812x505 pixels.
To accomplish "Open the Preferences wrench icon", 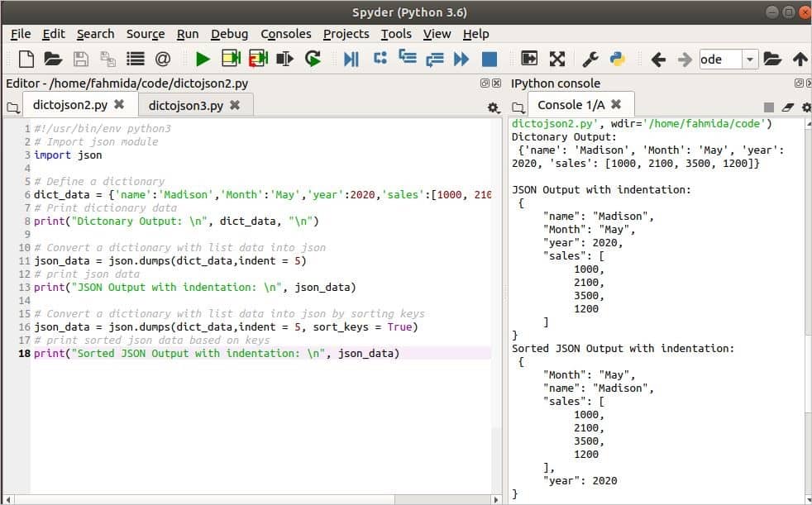I will click(x=590, y=59).
